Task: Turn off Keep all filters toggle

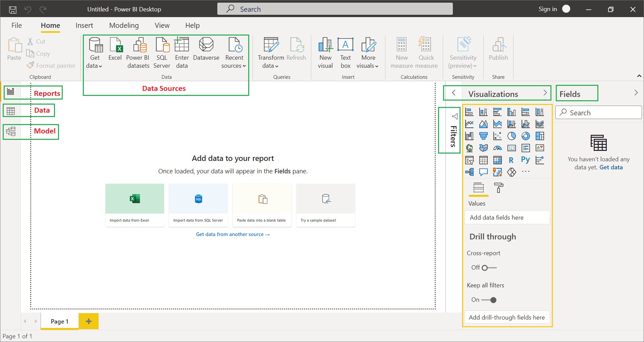Action: (x=489, y=300)
